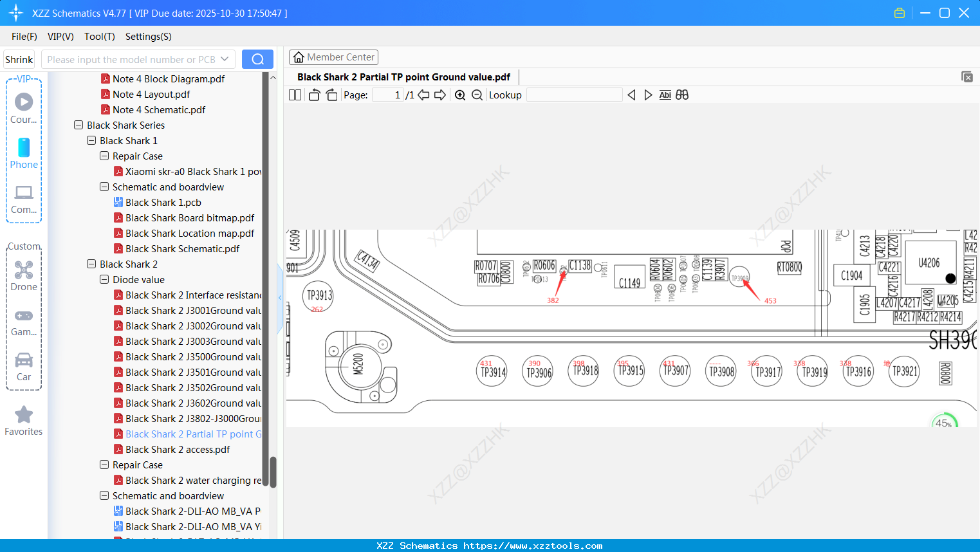Screen dimensions: 980x552
Task: Open the model number dropdown arrow
Action: pyautogui.click(x=225, y=59)
